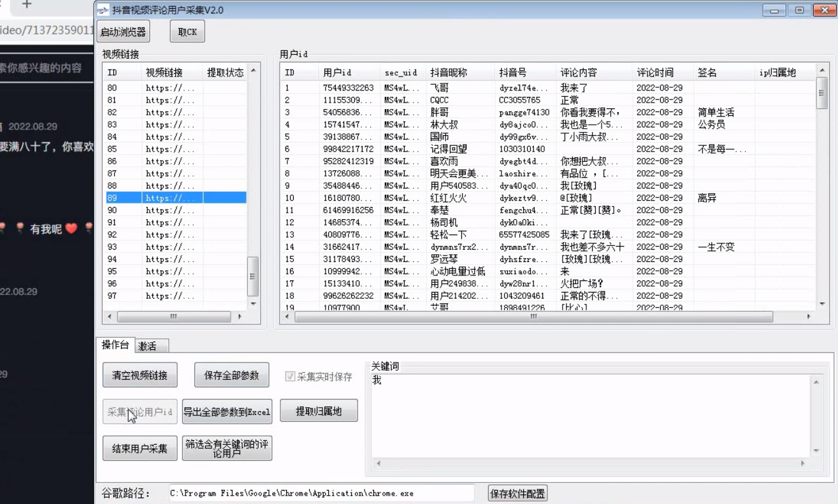Click nickname 杨司机 in user table

tap(444, 222)
